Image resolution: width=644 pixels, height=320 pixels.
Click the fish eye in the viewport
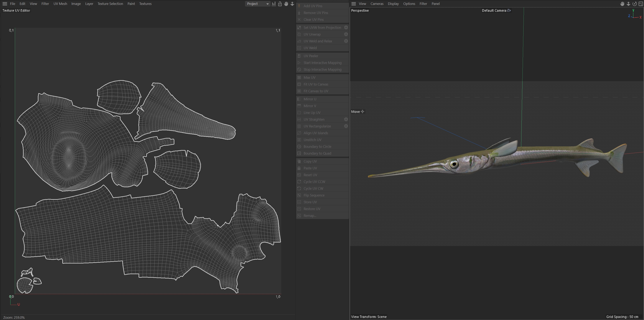[454, 164]
